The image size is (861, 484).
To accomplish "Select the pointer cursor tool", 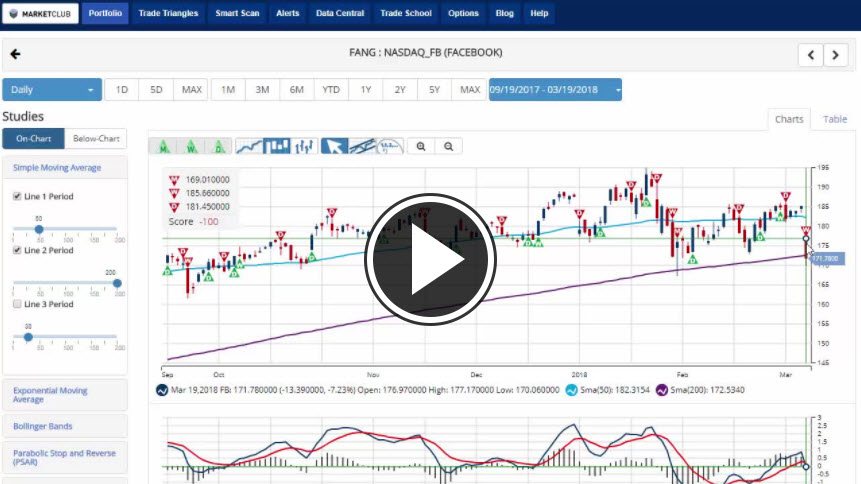I will (334, 146).
